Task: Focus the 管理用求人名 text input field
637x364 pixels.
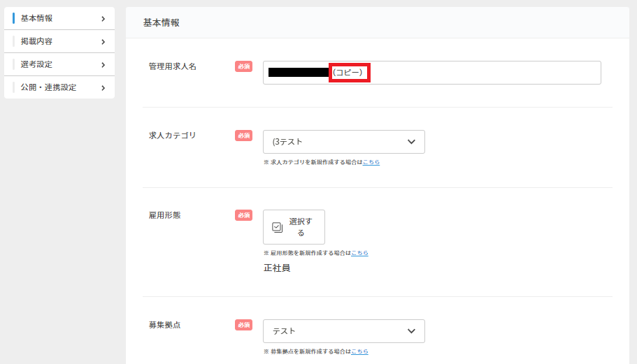Action: pyautogui.click(x=482, y=73)
